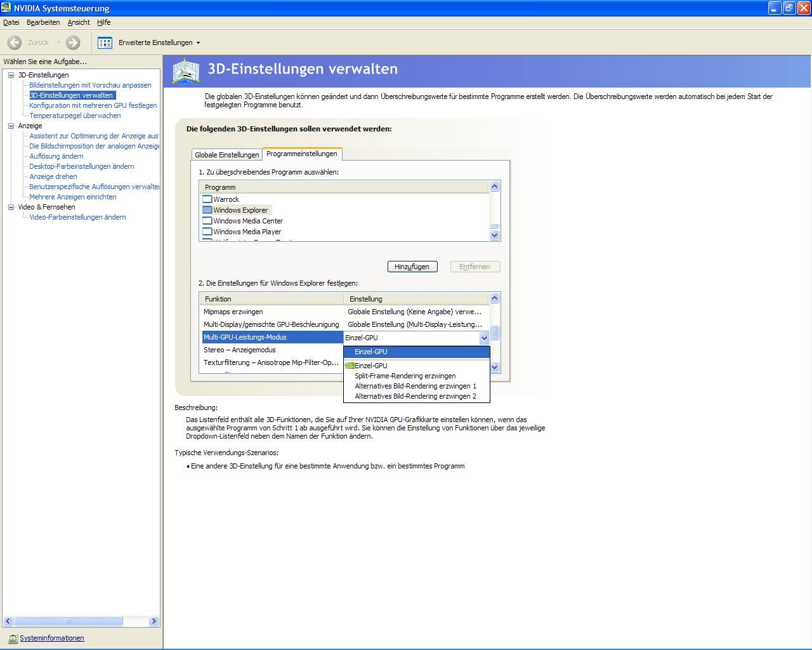Click the Einstellung column header
The width and height of the screenshot is (812, 650).
(416, 299)
